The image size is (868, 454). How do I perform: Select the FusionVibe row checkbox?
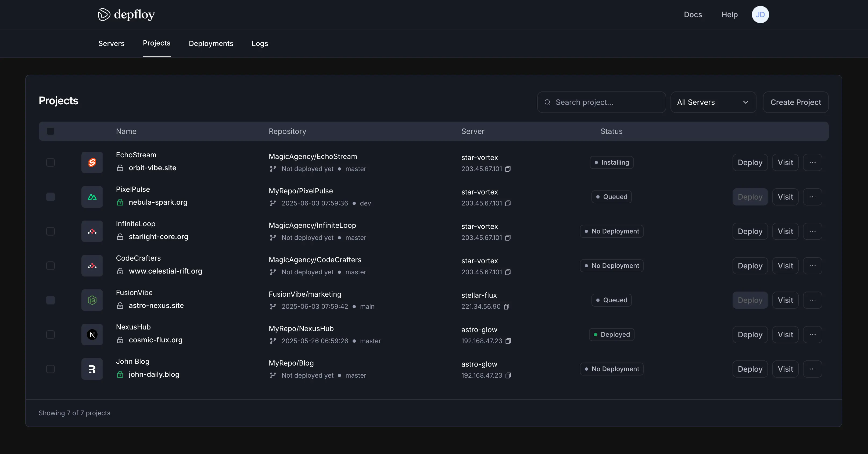pos(51,300)
